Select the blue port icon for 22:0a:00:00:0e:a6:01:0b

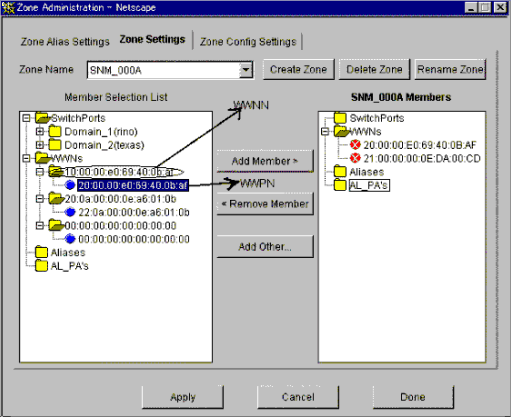pyautogui.click(x=70, y=212)
